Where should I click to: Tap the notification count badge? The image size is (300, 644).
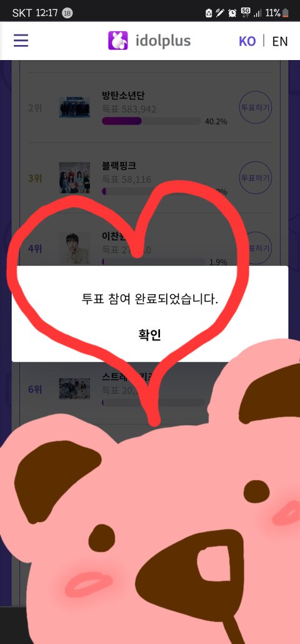pyautogui.click(x=67, y=13)
